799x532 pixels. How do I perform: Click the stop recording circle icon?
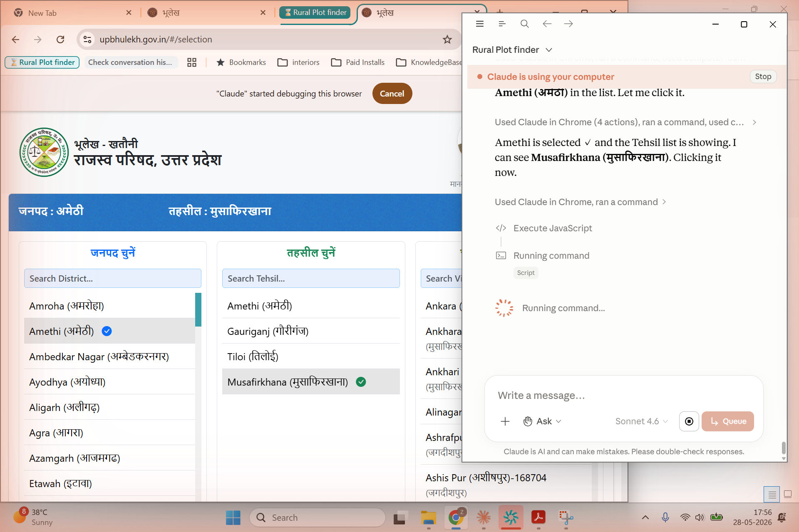pos(689,421)
